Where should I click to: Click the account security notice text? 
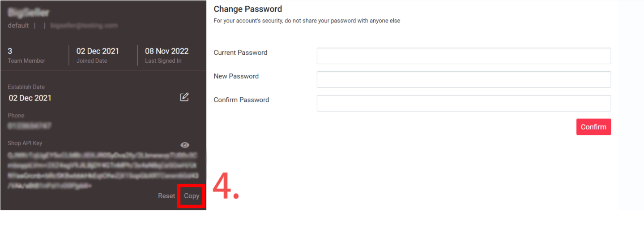pos(307,21)
